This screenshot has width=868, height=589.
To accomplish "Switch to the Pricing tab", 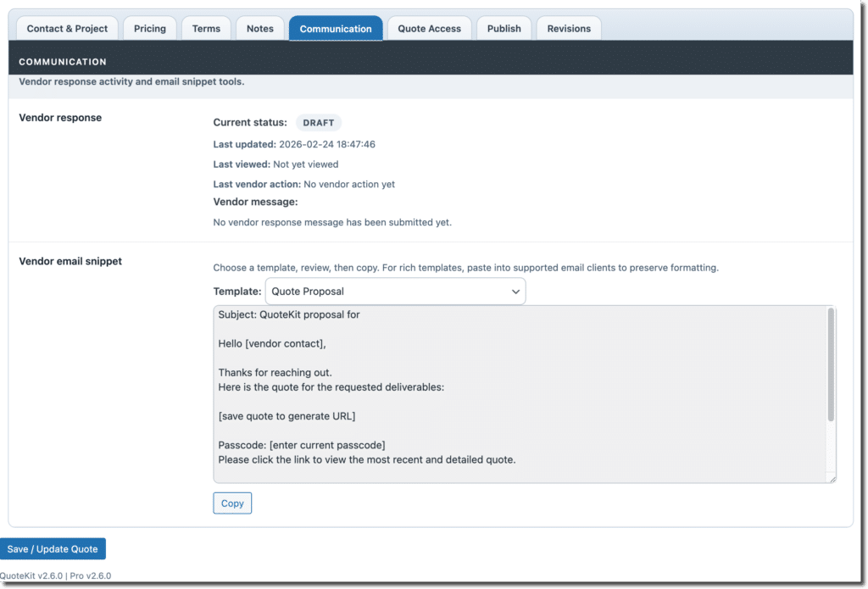I will pyautogui.click(x=150, y=29).
